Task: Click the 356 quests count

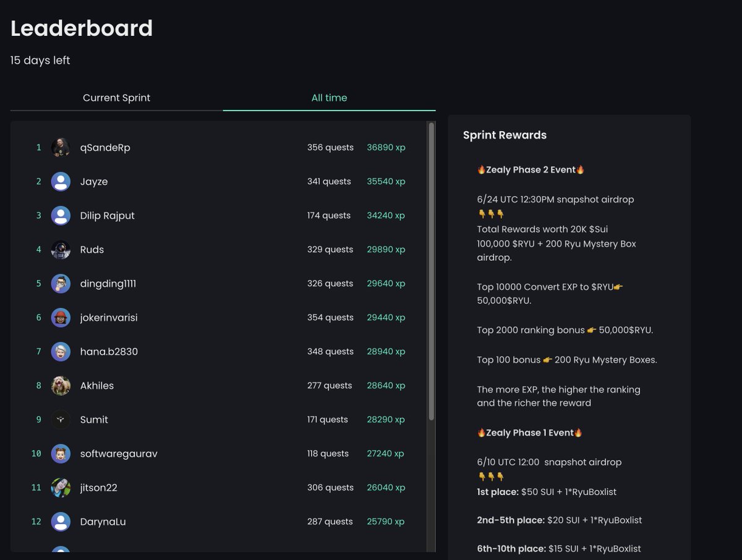Action: 330,148
